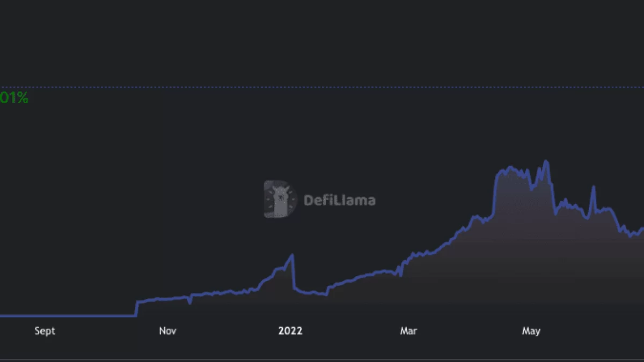Click the green 01% percentage text
644x362 pixels.
(x=14, y=98)
